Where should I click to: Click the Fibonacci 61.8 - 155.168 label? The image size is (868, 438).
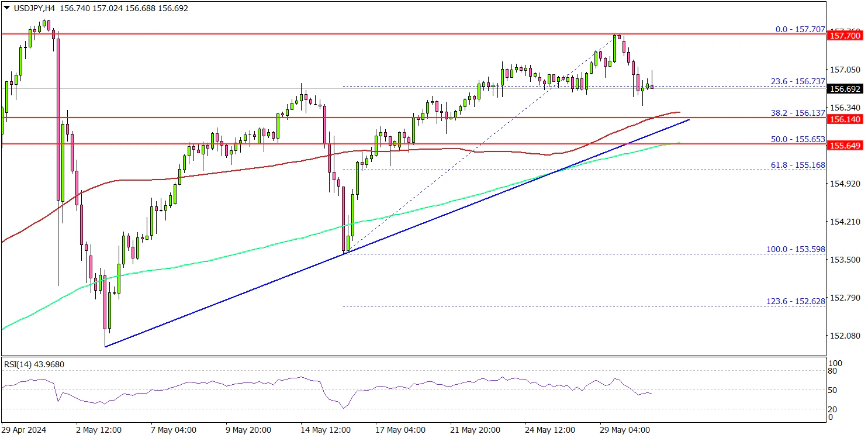click(797, 165)
